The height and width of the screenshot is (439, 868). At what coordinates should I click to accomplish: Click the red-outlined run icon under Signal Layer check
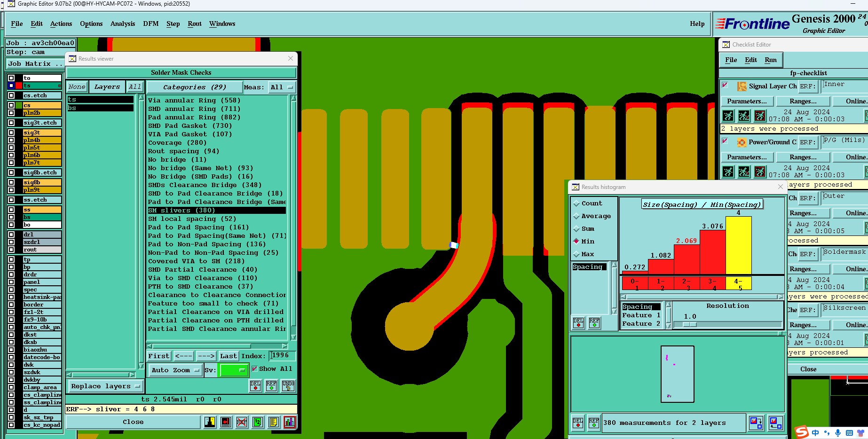[760, 116]
